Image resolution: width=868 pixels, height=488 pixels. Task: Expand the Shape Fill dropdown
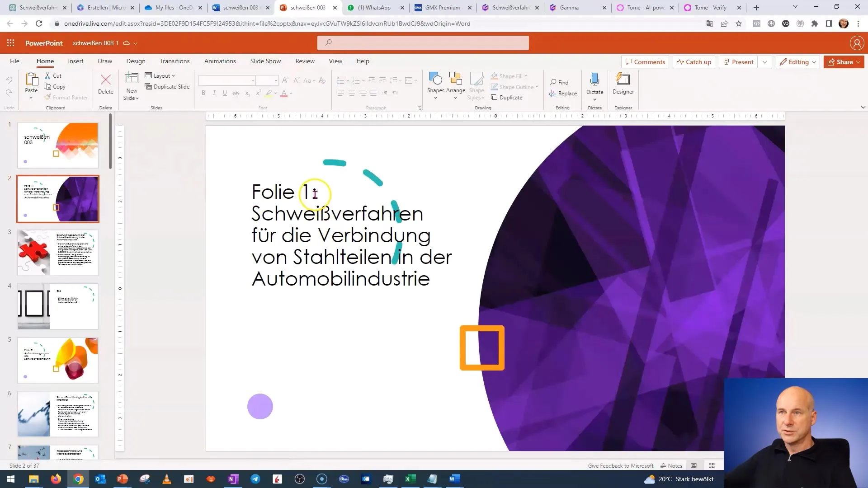pos(527,75)
